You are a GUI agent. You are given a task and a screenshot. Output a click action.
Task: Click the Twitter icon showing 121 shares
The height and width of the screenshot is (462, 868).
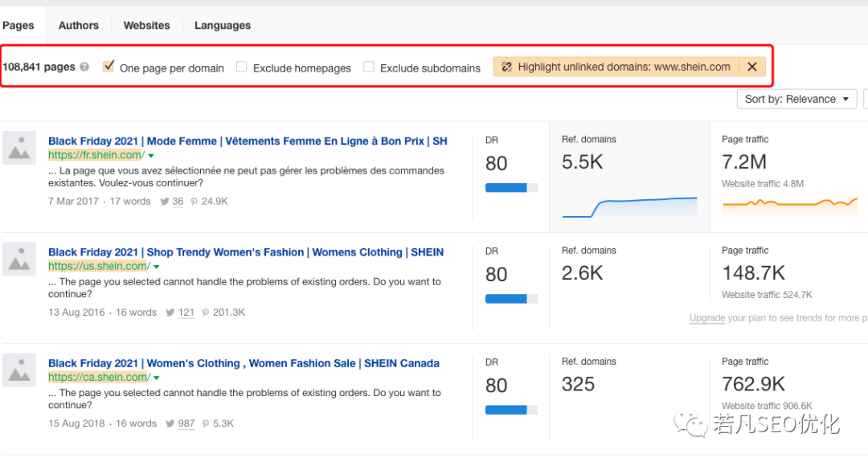tap(170, 313)
